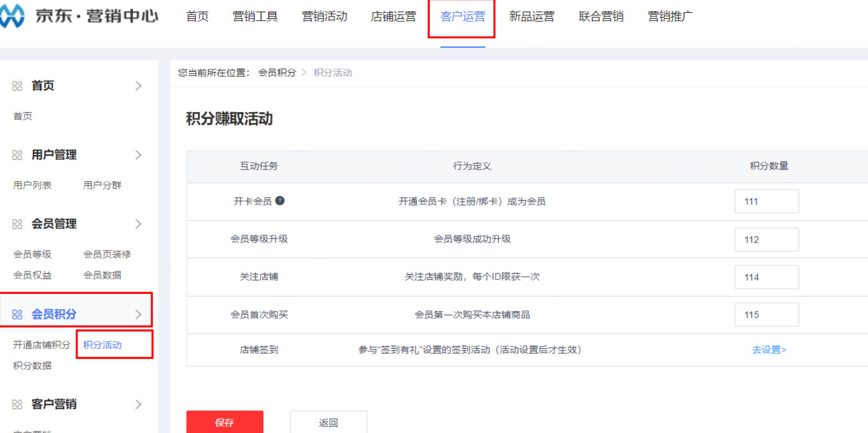Click the grid icon next to 首页 in sidebar
This screenshot has width=868, height=433.
click(x=16, y=86)
